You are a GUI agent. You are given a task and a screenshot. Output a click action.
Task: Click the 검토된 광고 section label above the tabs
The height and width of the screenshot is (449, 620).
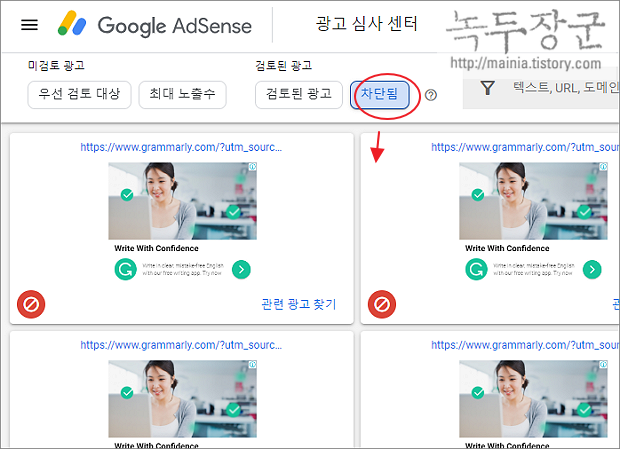284,65
